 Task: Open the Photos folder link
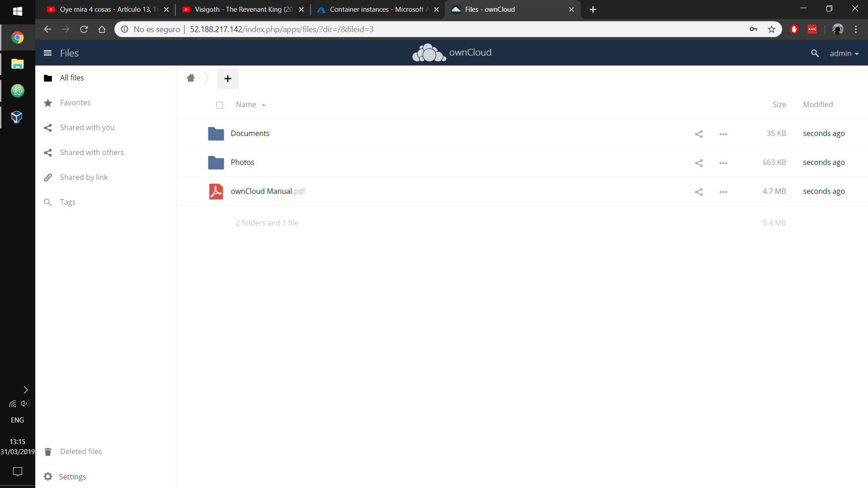click(242, 162)
